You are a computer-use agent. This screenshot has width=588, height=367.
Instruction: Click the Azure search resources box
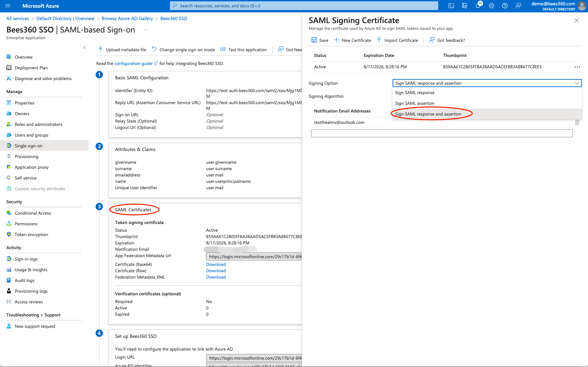tap(304, 6)
